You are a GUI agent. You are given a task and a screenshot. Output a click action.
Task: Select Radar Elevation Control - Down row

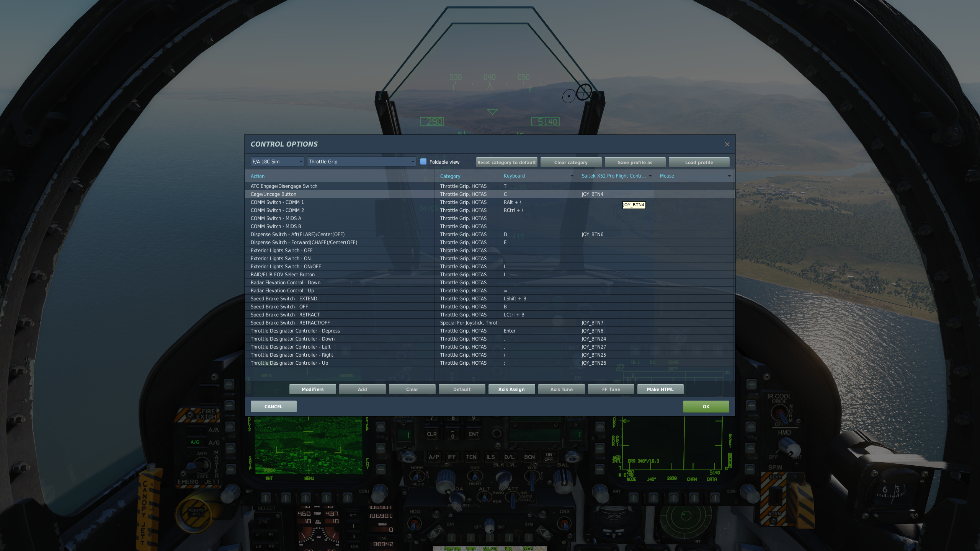489,282
